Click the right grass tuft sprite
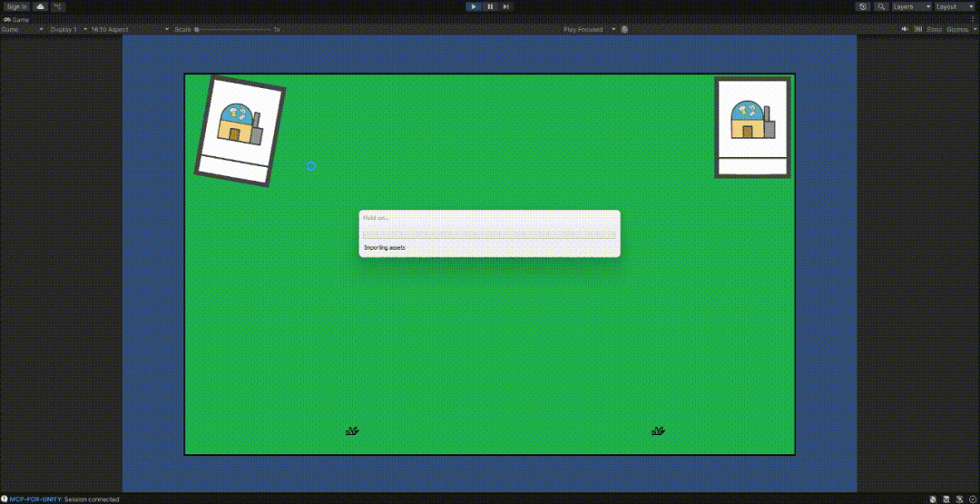980x504 pixels. point(658,430)
